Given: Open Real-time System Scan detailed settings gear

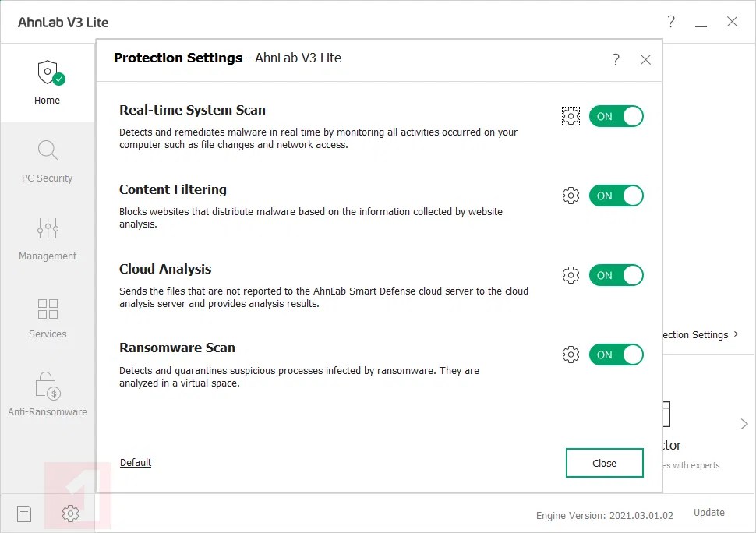Looking at the screenshot, I should tap(571, 115).
